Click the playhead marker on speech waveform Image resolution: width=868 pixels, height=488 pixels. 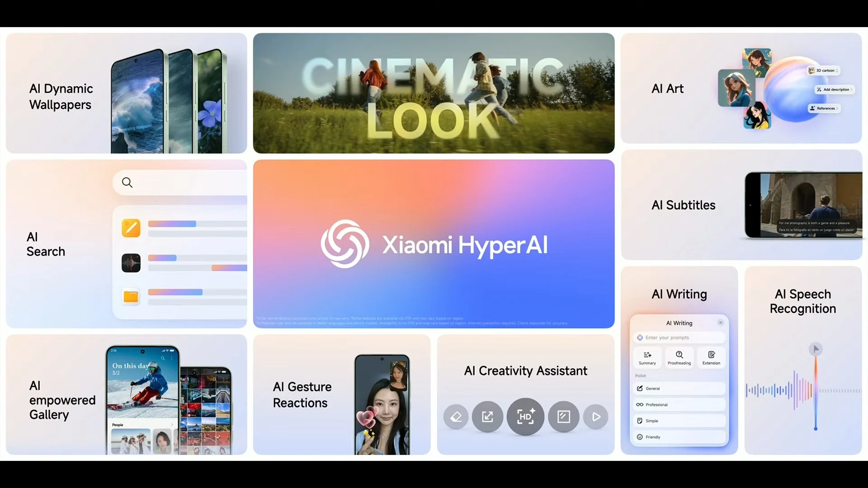[x=816, y=349]
